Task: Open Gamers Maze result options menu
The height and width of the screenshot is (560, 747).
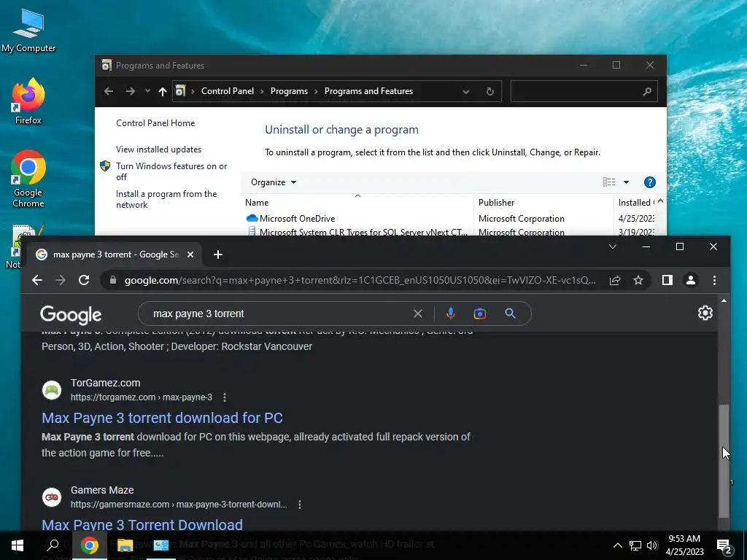Action: [300, 505]
